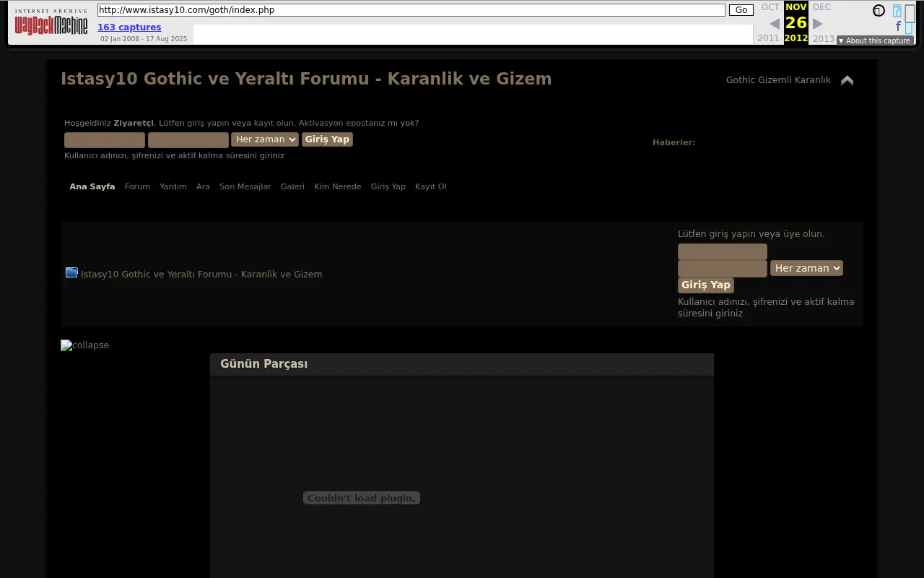Viewport: 924px width, 578px height.
Task: Click the 'Couldn't load plugin.' placeholder
Action: click(362, 498)
